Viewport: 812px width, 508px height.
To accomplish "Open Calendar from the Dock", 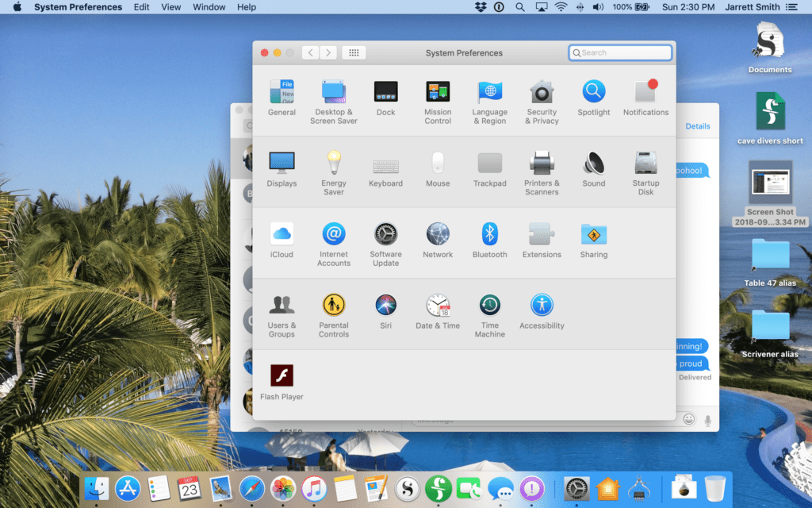I will (x=190, y=488).
